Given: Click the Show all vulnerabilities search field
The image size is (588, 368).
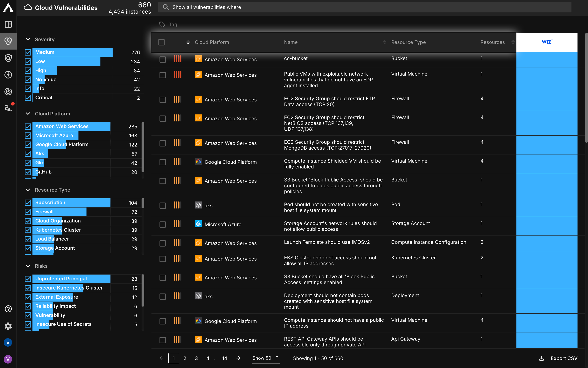Looking at the screenshot, I should 365,7.
